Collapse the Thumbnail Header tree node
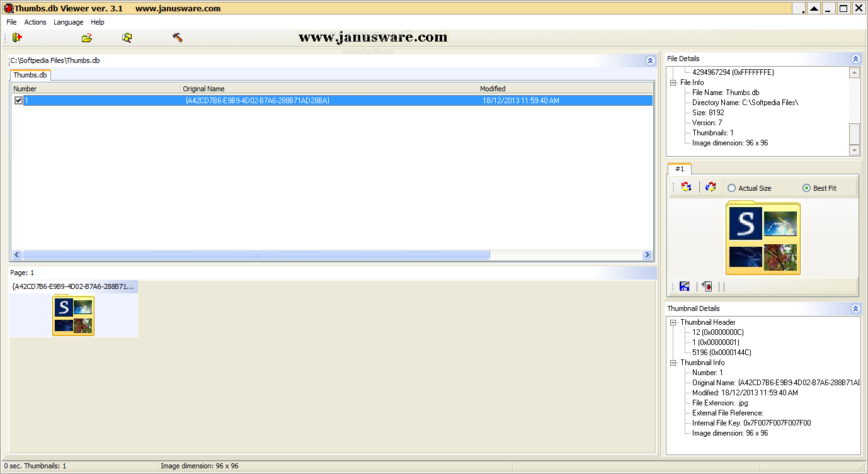Image resolution: width=868 pixels, height=474 pixels. coord(673,322)
